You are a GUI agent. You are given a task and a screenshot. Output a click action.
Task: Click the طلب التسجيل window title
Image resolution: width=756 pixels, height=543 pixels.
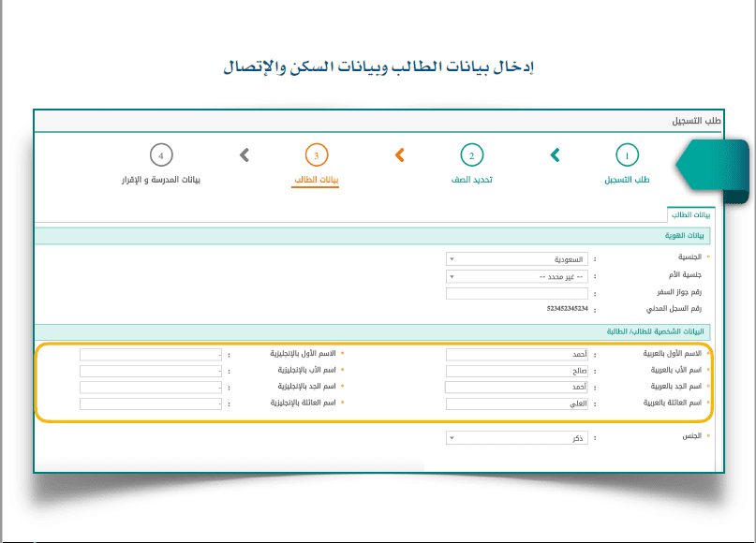point(696,121)
